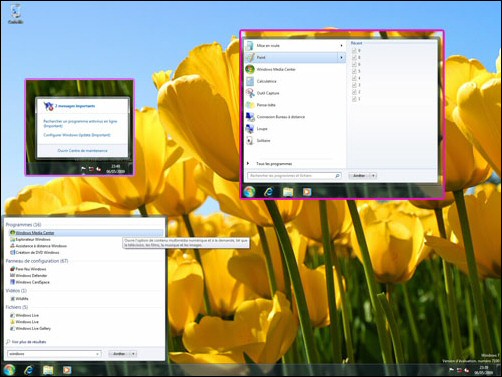The height and width of the screenshot is (377, 502).
Task: Open Pense-bête from the Start menu
Action: click(295, 105)
